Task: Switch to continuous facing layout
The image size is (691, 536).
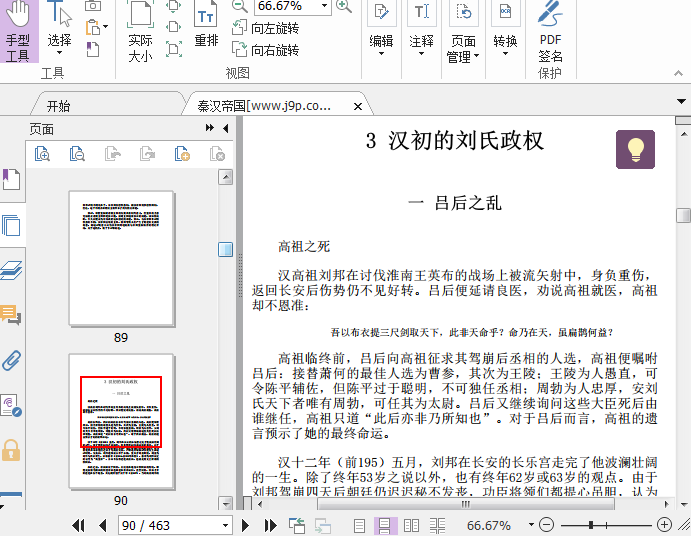Action: [438, 525]
